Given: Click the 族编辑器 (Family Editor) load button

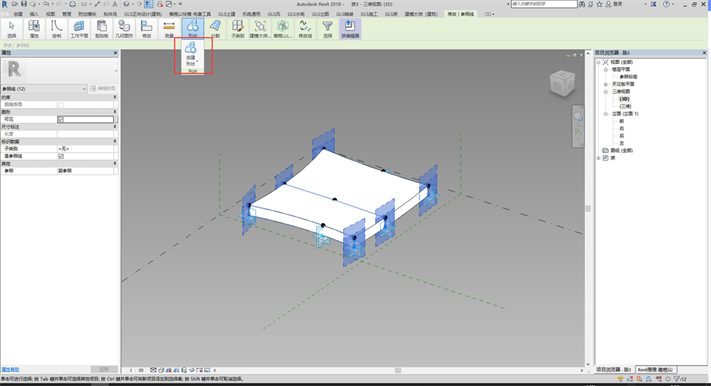Looking at the screenshot, I should coord(350,29).
